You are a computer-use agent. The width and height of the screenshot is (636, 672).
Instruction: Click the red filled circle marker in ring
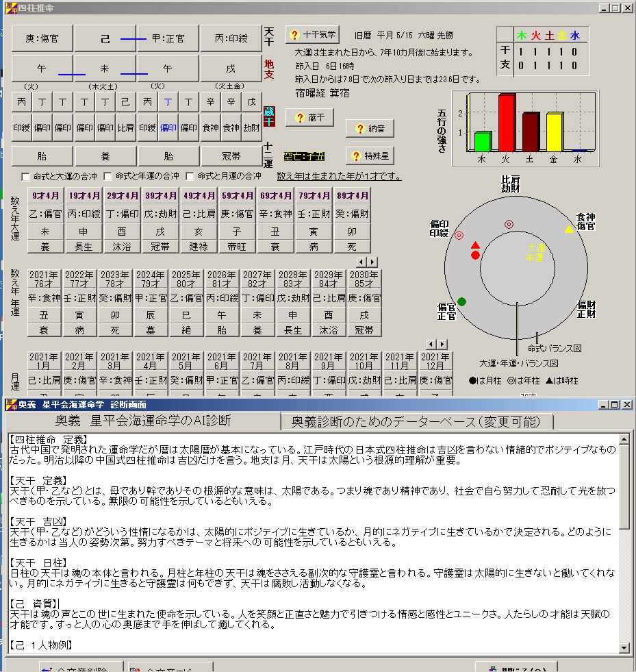pos(475,256)
